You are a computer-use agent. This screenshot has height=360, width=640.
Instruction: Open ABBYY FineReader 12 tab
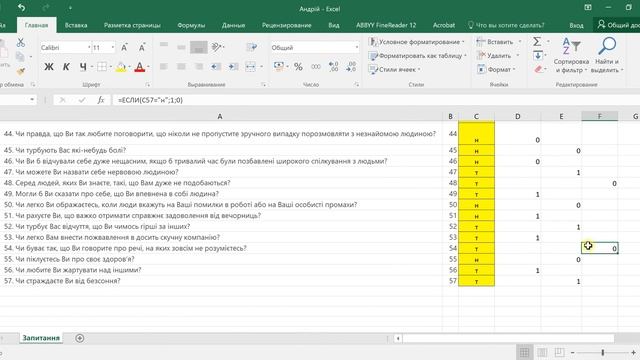pos(386,25)
